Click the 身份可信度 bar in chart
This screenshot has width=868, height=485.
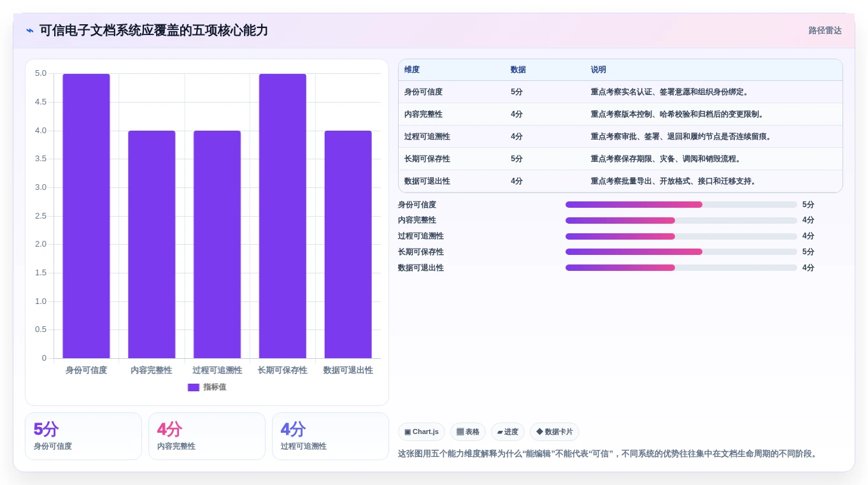(x=86, y=216)
